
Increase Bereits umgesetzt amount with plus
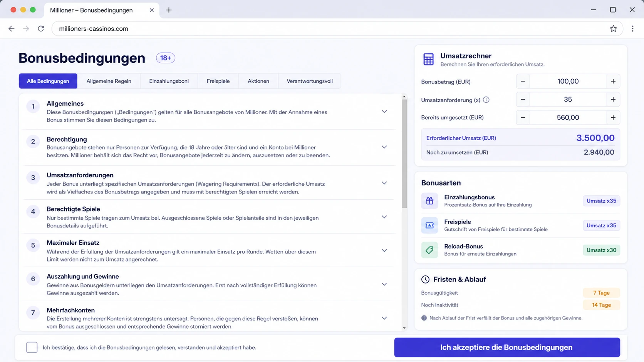[x=613, y=117]
